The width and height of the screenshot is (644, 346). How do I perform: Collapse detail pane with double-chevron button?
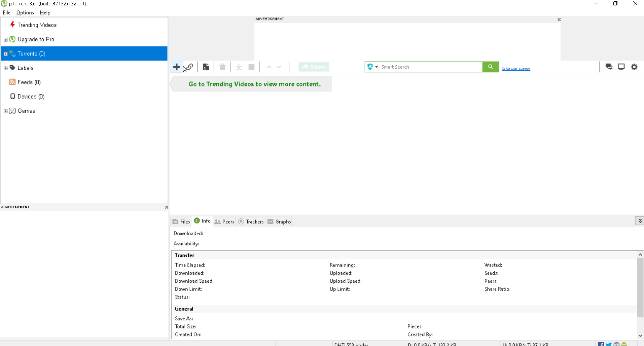click(640, 221)
